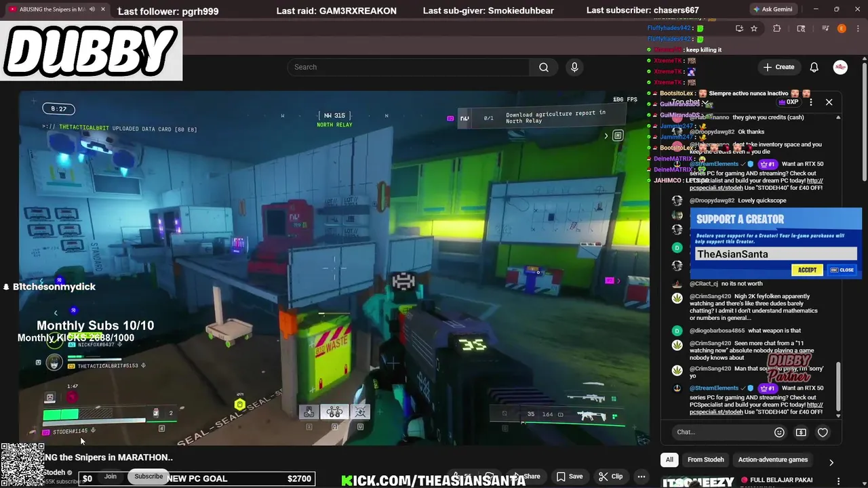The image size is (868, 488).
Task: Click the QR code in corner
Action: pyautogui.click(x=22, y=466)
